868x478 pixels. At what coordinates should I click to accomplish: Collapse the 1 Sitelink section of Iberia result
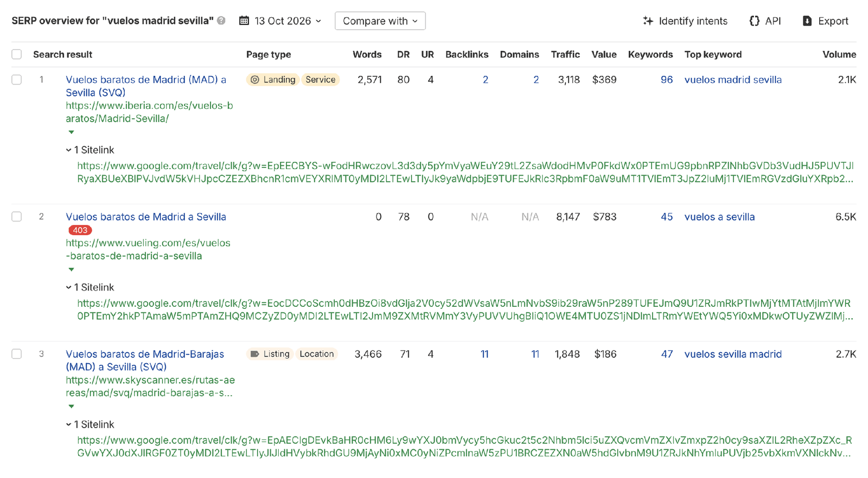tap(90, 150)
